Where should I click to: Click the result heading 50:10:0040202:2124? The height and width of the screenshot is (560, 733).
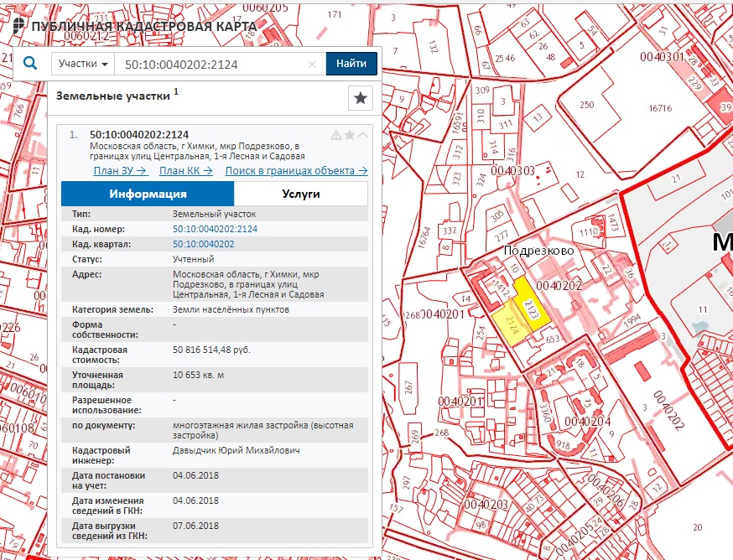pos(139,135)
